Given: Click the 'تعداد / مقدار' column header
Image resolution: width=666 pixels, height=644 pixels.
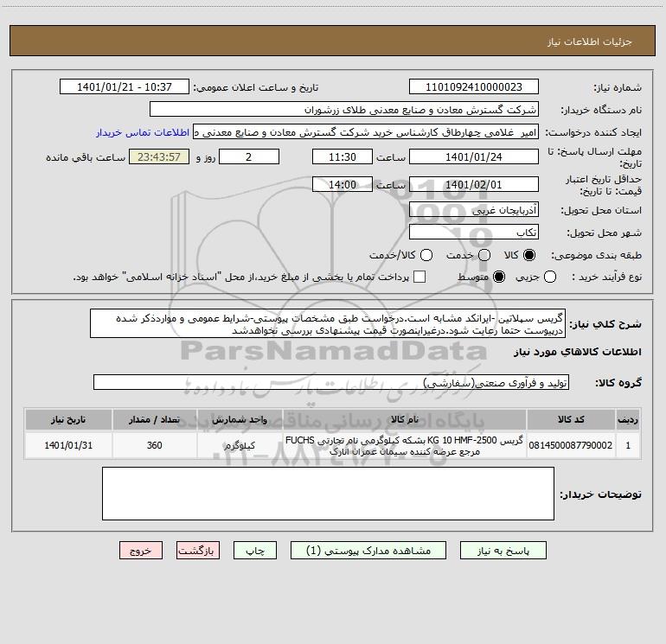Looking at the screenshot, I should 155,419.
